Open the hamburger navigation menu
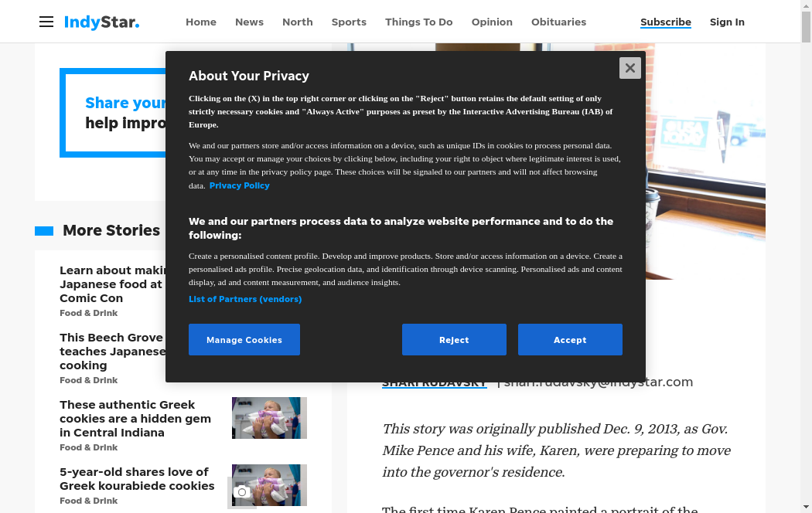This screenshot has width=812, height=513. (x=46, y=22)
